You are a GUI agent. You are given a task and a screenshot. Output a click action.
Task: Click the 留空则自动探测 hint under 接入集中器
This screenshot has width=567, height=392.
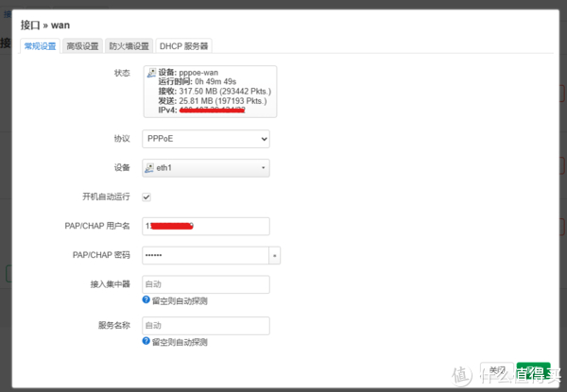pyautogui.click(x=180, y=300)
